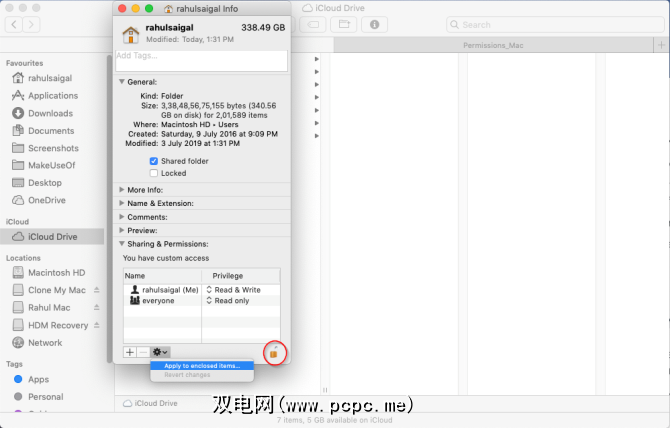
Task: Click Privilege column header
Action: [241, 276]
